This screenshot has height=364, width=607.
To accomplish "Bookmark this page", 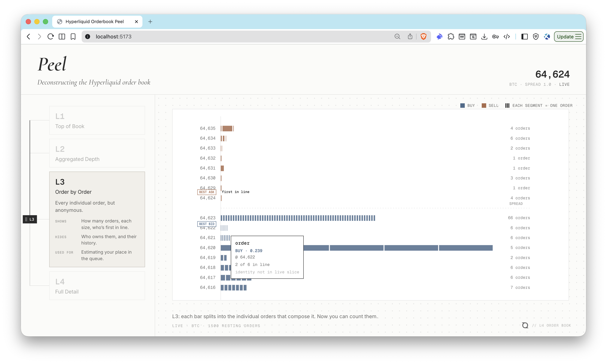I will pos(73,37).
